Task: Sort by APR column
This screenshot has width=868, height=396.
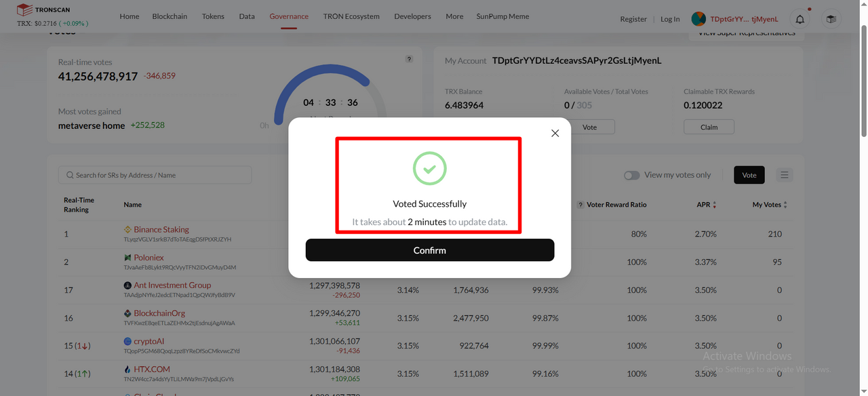Action: pyautogui.click(x=714, y=205)
